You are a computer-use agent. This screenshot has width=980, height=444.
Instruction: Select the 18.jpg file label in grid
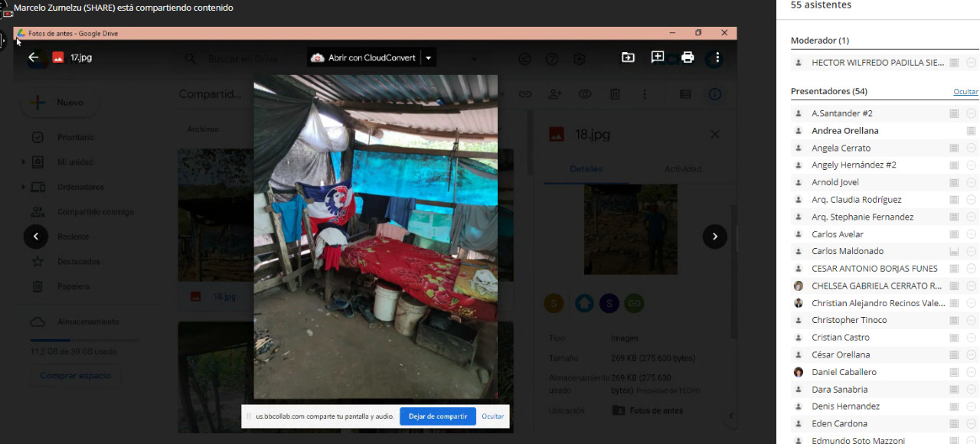pyautogui.click(x=224, y=296)
